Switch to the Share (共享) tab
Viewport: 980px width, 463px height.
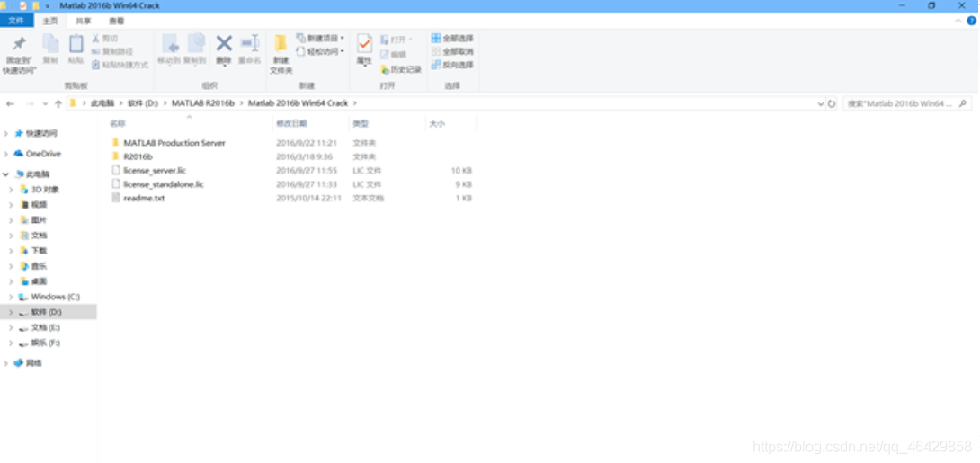83,21
